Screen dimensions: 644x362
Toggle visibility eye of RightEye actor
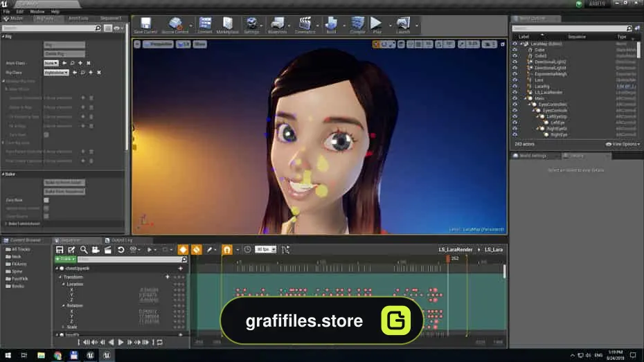pos(515,134)
